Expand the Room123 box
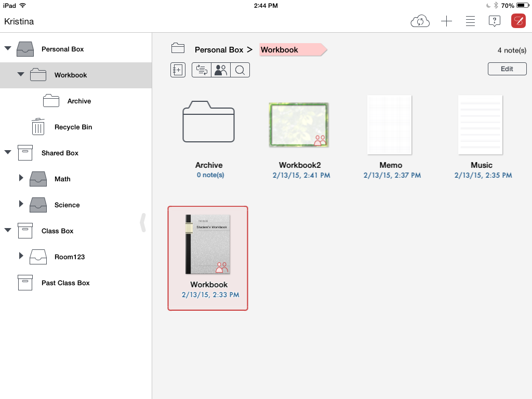This screenshot has width=532, height=399. (x=21, y=256)
